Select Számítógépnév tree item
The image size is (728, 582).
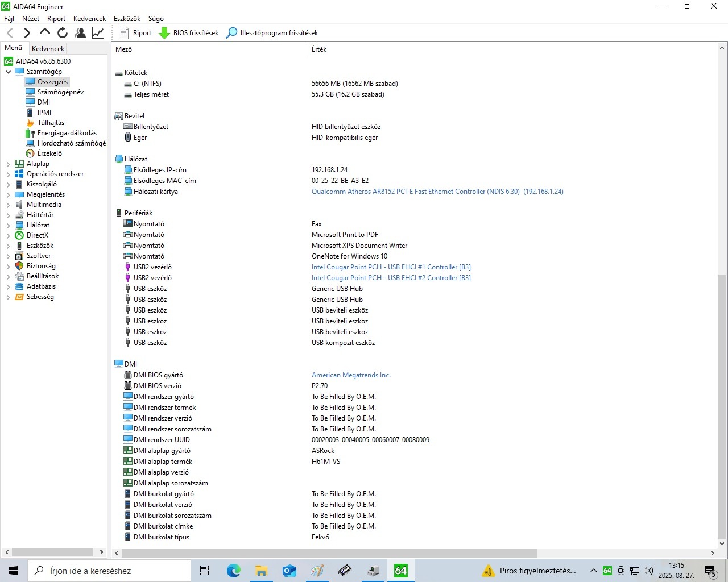click(60, 92)
